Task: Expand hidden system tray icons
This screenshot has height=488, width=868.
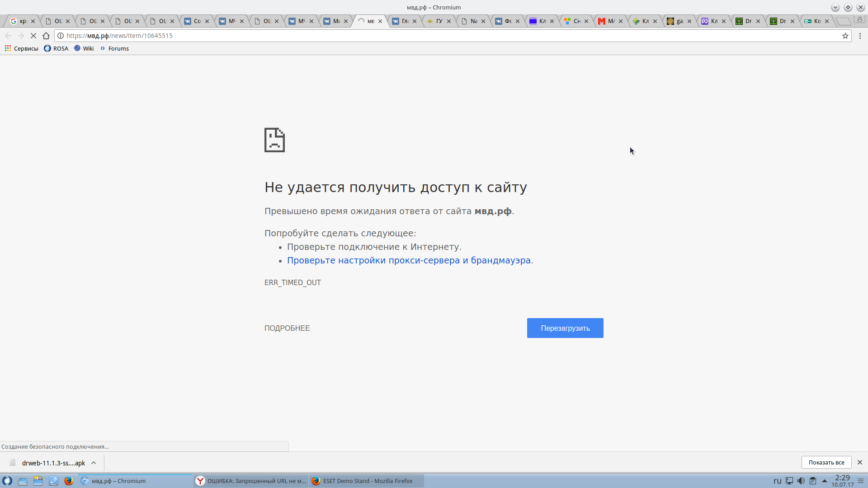Action: (x=824, y=481)
